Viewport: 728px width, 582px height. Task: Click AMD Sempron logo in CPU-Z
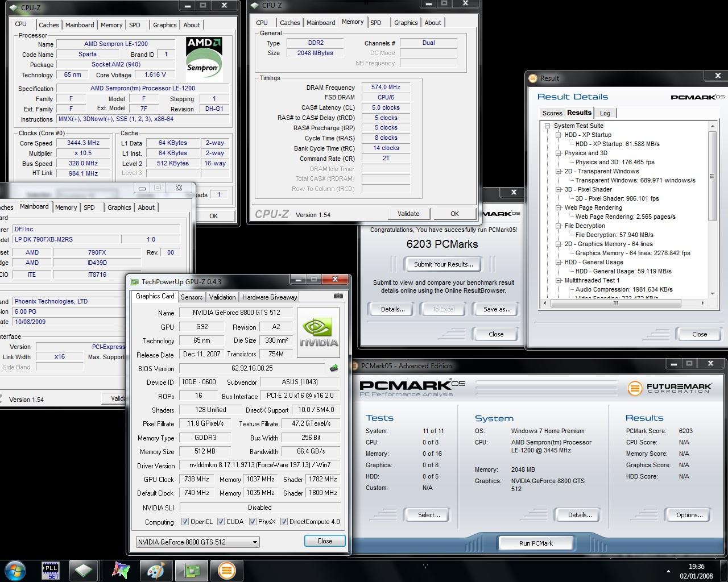[x=204, y=60]
